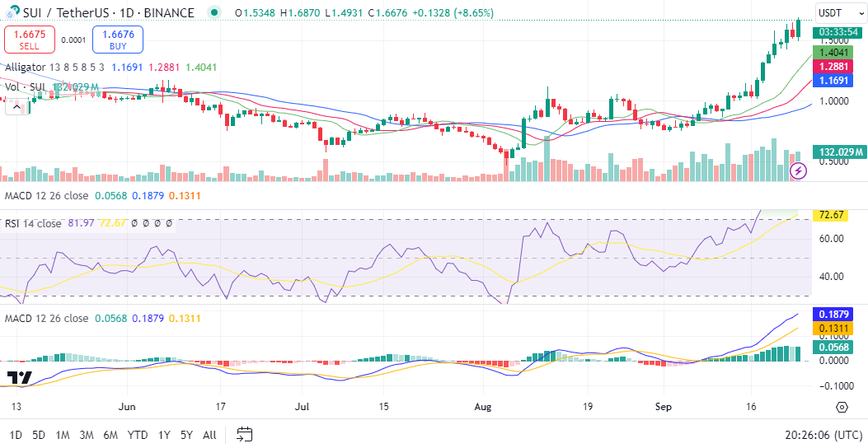Click the orange 0.1311 signal axis label
This screenshot has width=868, height=448.
[x=833, y=328]
